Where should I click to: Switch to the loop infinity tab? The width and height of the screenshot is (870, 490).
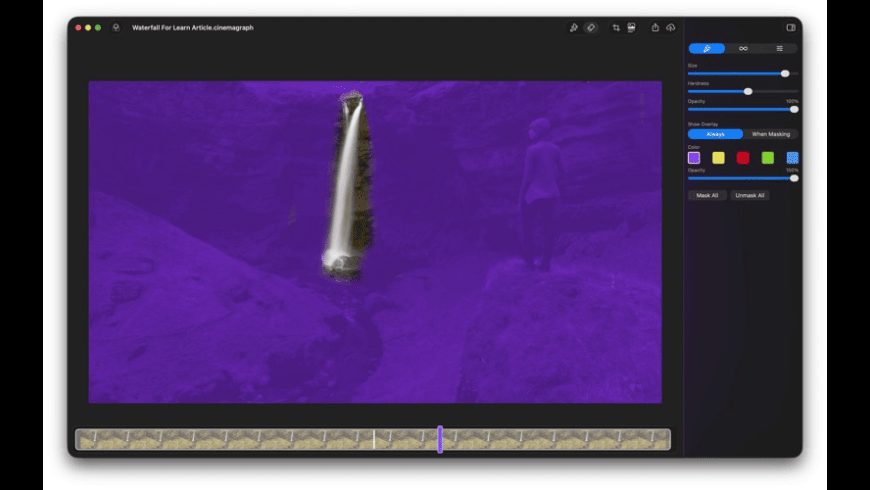pyautogui.click(x=743, y=49)
